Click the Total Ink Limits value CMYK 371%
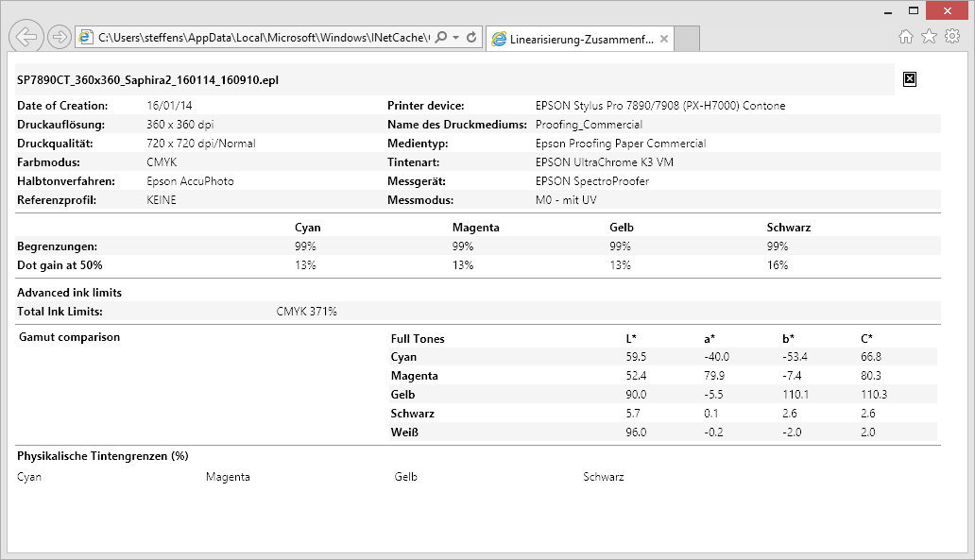975x560 pixels. (306, 312)
